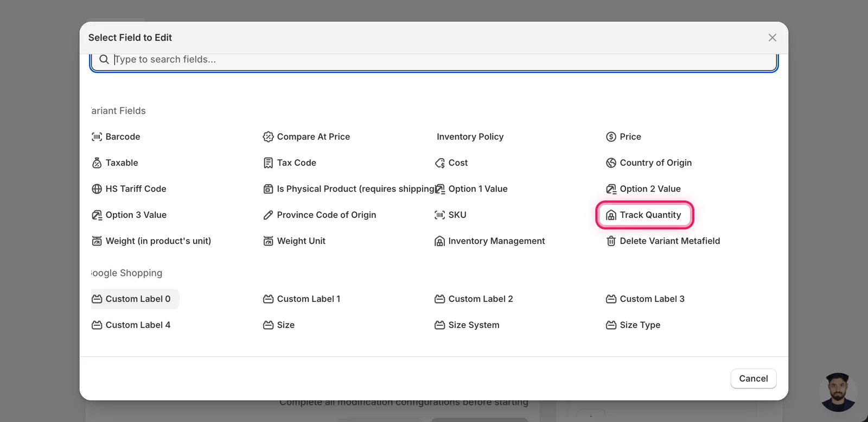Click the barcode icon next to Barcode
Image resolution: width=868 pixels, height=422 pixels.
coord(97,137)
